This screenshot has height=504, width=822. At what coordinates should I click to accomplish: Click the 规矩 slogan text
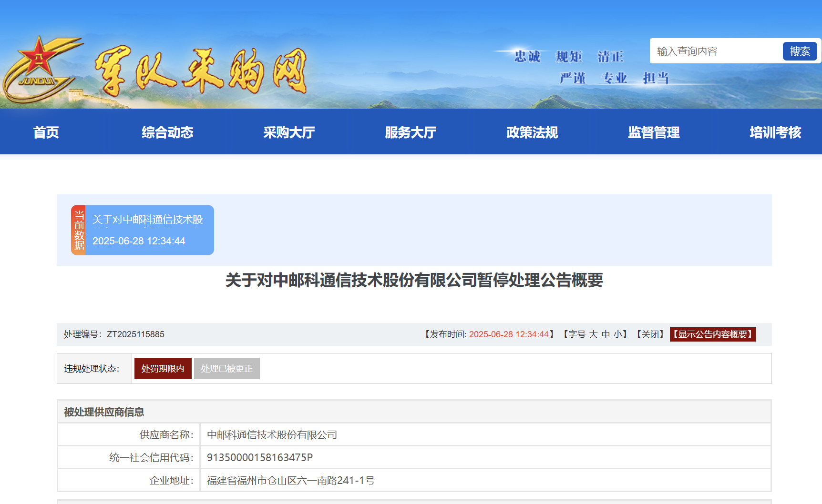pyautogui.click(x=569, y=57)
